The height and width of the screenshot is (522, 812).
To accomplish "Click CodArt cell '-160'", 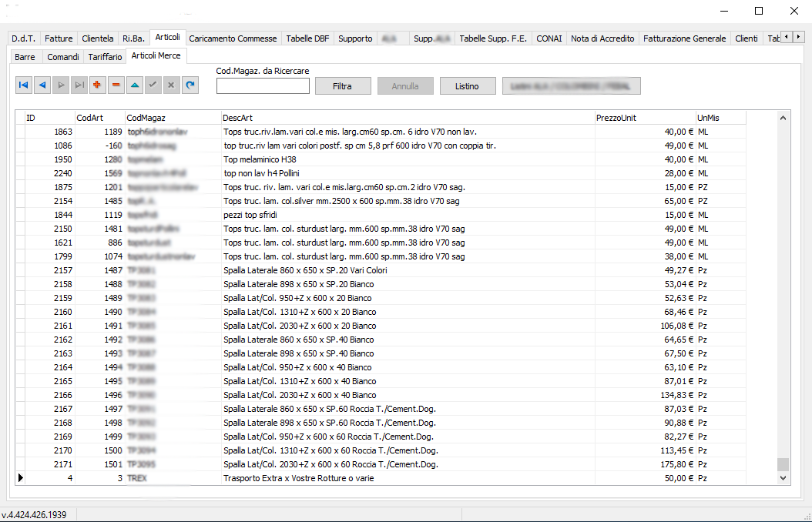I will pyautogui.click(x=100, y=146).
